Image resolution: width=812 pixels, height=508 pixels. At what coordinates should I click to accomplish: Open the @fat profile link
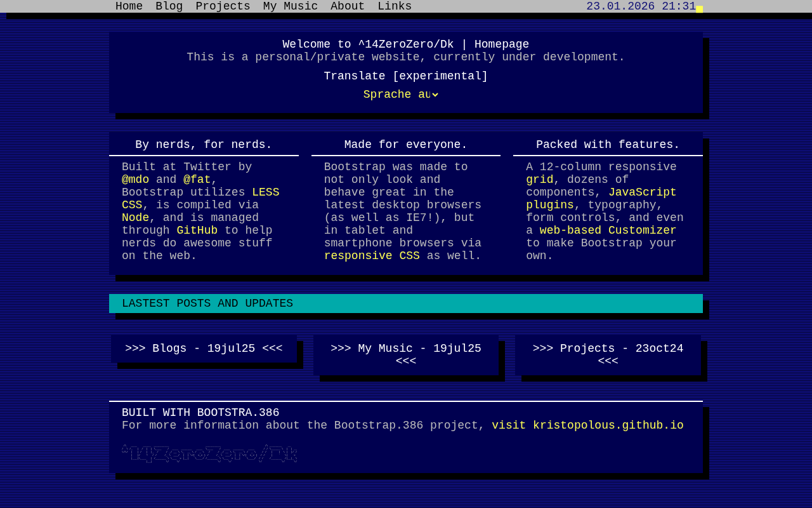[x=197, y=180]
